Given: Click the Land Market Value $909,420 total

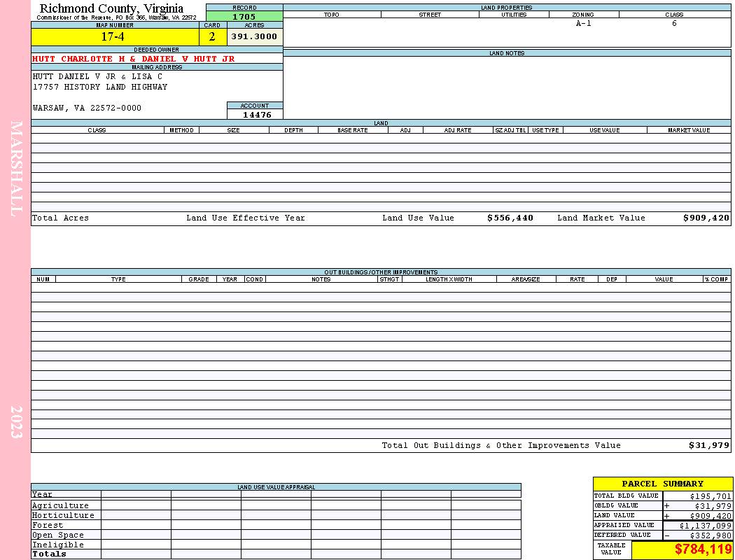Looking at the screenshot, I should [706, 218].
